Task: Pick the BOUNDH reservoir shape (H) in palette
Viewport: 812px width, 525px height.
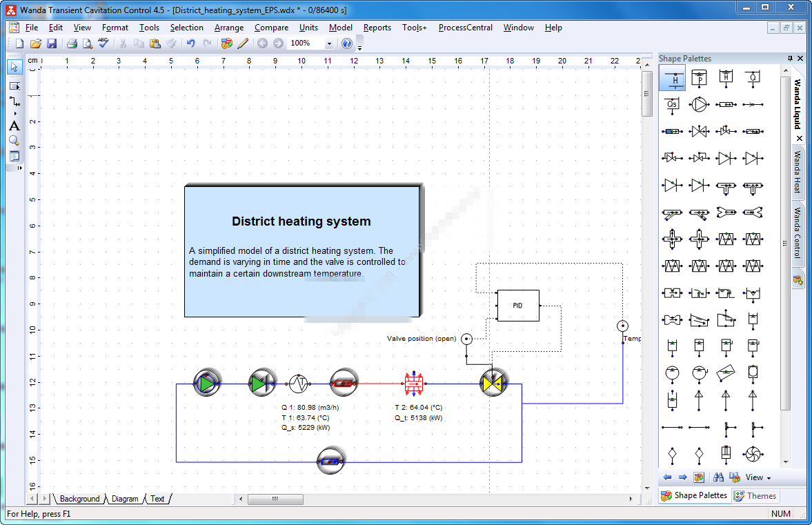Action: click(x=672, y=78)
